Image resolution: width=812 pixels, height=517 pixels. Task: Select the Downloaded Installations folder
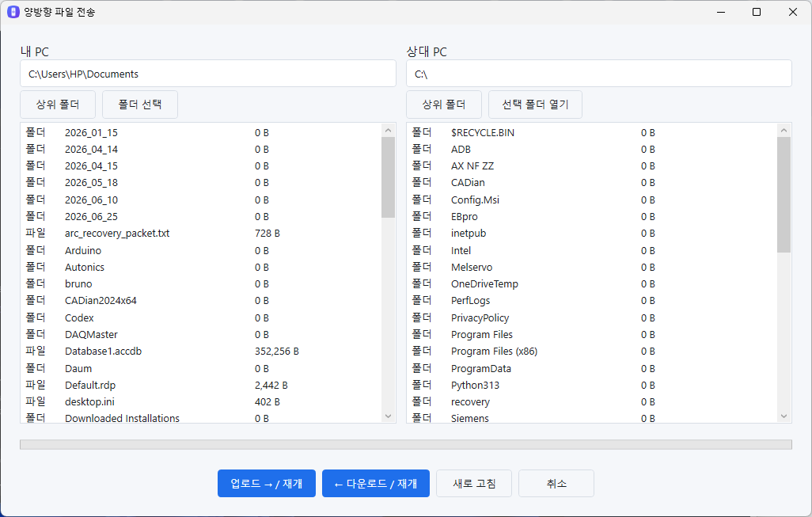coord(200,416)
